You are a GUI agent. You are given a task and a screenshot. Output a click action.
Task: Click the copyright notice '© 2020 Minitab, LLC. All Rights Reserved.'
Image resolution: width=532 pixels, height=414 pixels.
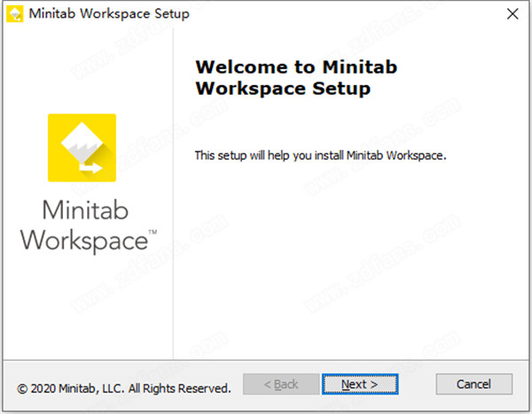[x=124, y=388]
